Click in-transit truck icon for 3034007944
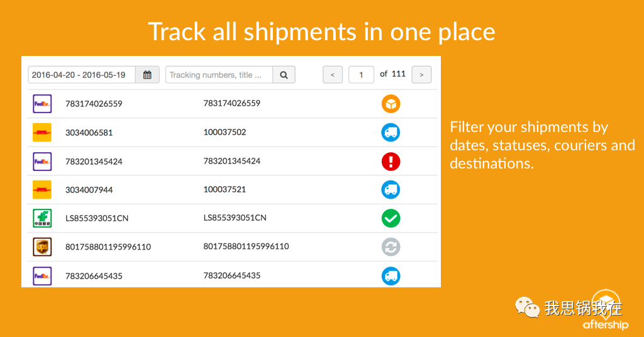This screenshot has width=644, height=337. [x=391, y=190]
